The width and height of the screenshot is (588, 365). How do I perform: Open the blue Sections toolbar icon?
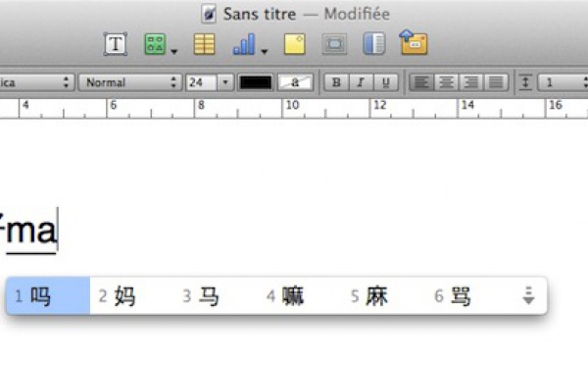pos(374,44)
